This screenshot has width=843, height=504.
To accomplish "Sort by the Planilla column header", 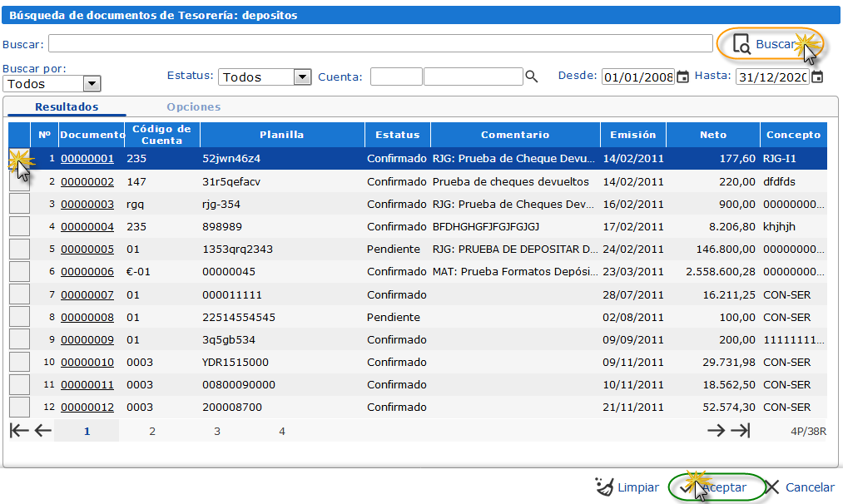I will pos(282,135).
